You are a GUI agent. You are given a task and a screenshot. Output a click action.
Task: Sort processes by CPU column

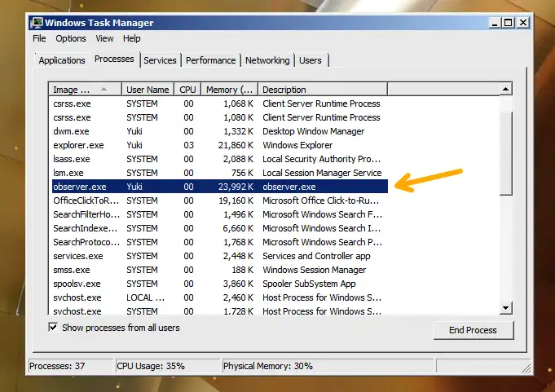coord(187,90)
